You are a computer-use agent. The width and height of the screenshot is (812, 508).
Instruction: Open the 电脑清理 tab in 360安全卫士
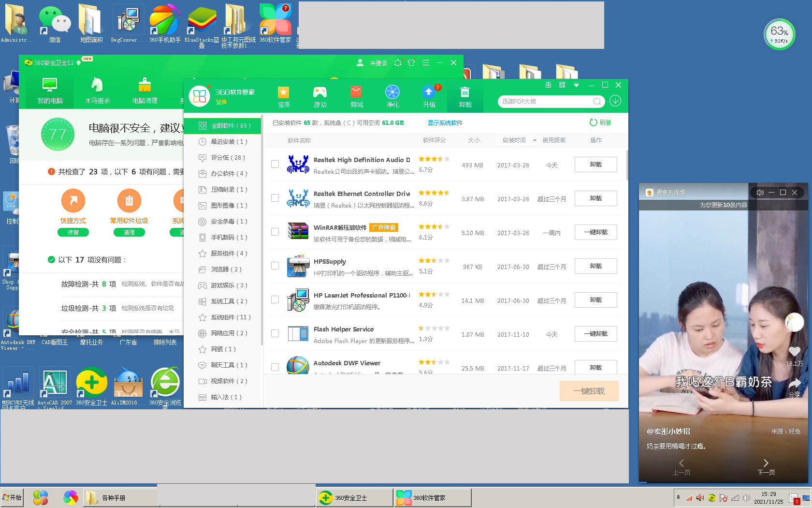pos(145,91)
